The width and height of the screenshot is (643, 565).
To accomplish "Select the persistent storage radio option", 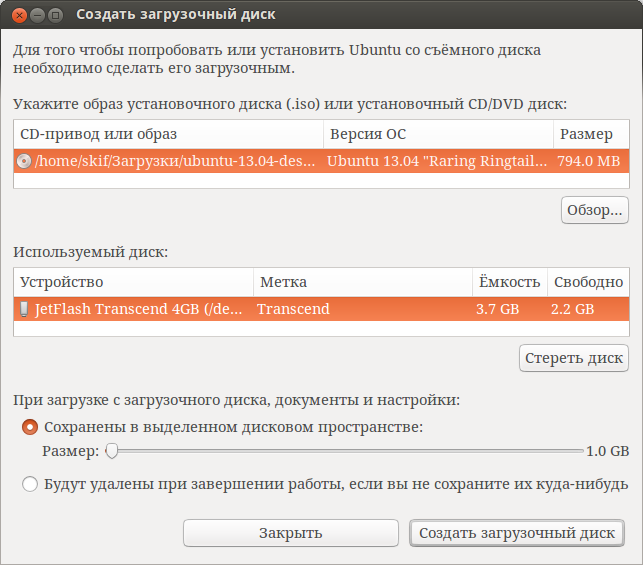I will point(30,427).
